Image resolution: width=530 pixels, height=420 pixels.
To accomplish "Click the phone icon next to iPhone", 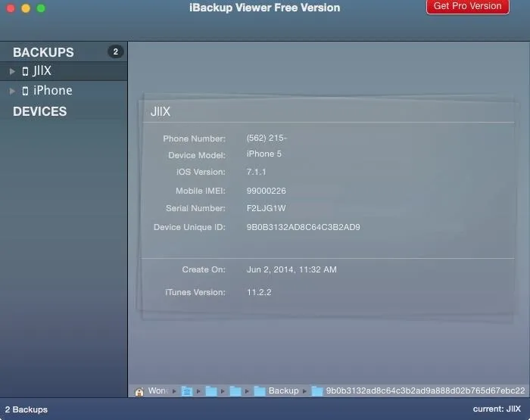I will pos(25,91).
